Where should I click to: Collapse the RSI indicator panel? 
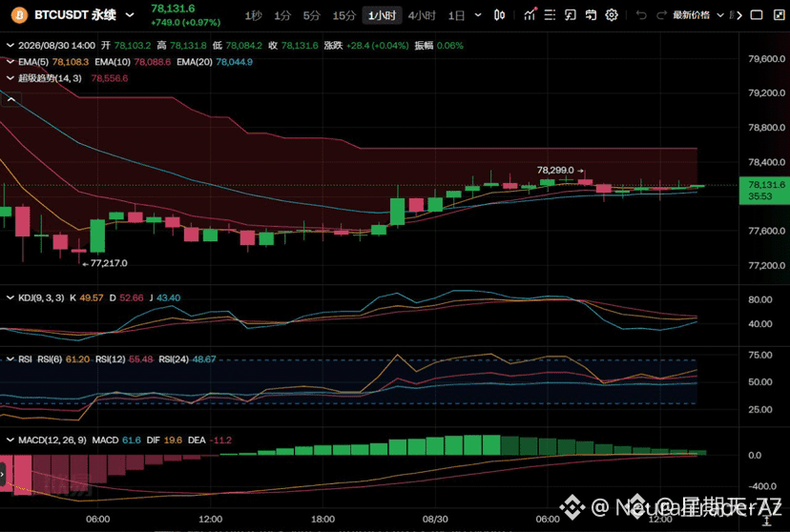tap(10, 359)
